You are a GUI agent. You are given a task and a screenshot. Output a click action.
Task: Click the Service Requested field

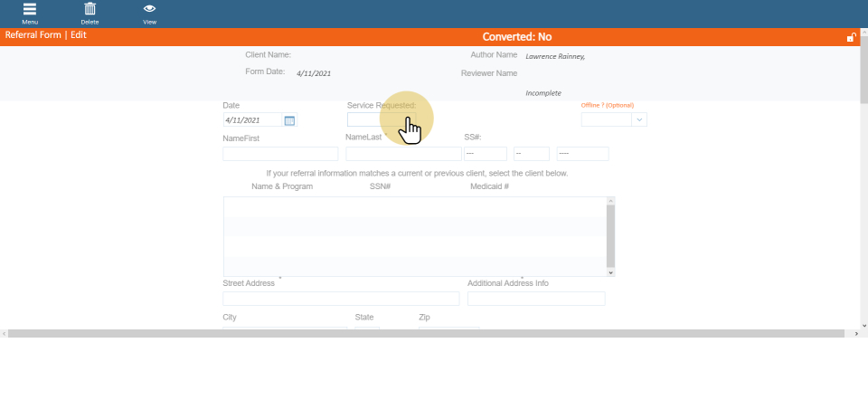coord(380,119)
